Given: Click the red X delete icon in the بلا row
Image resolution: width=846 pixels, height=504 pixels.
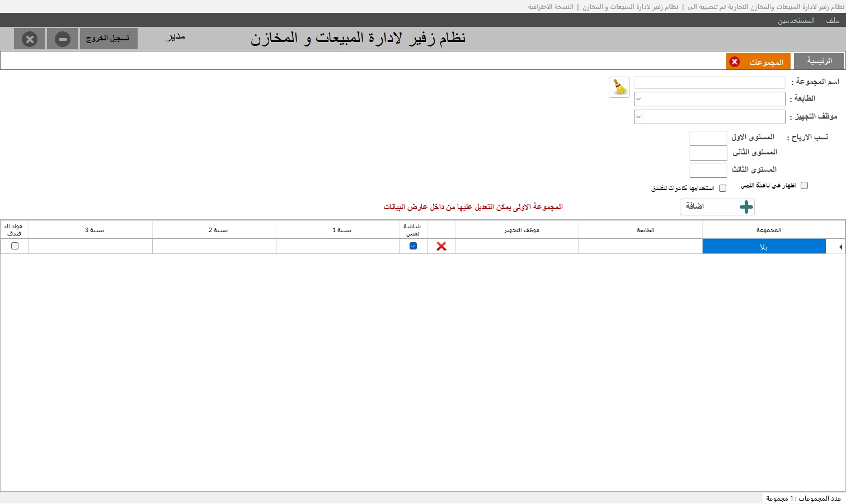Looking at the screenshot, I should tap(441, 246).
